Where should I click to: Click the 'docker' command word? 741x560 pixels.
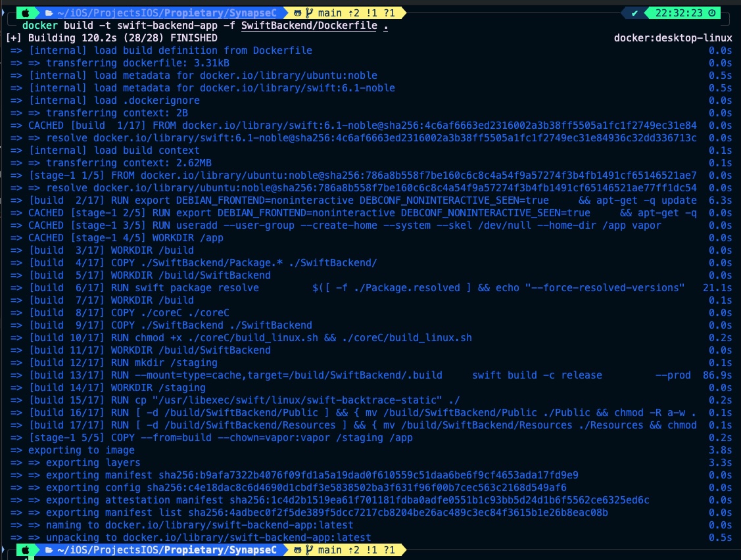pyautogui.click(x=40, y=26)
